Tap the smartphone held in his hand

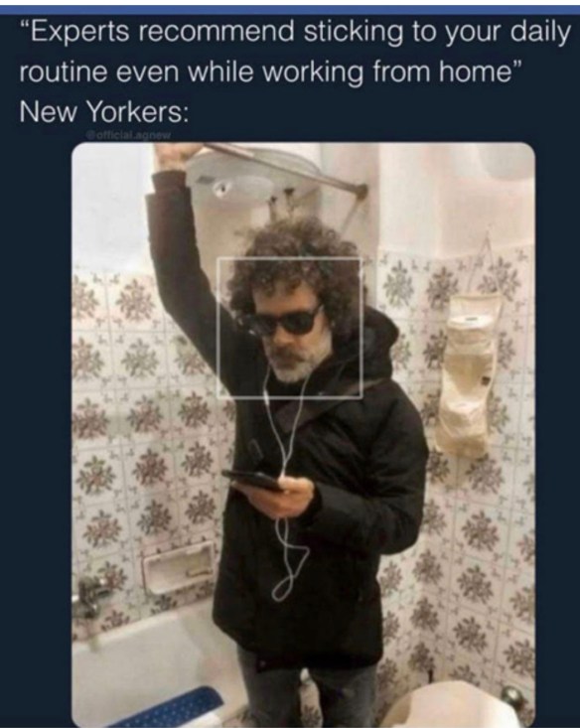pyautogui.click(x=253, y=481)
